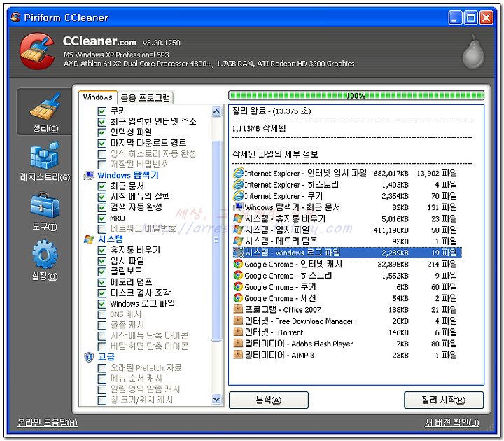The width and height of the screenshot is (504, 441).
Task: Uncheck 최근 입력한 인터넷 주소 checkbox
Action: point(102,122)
